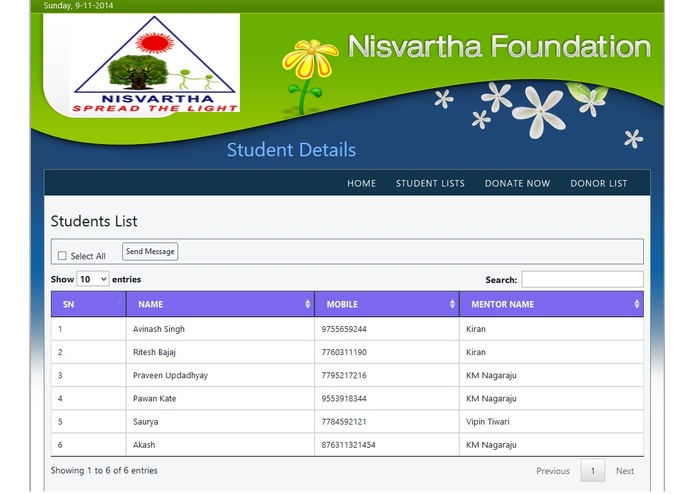Click mentor KM Nagaraju in Praveen's row
This screenshot has height=494, width=695.
click(491, 375)
